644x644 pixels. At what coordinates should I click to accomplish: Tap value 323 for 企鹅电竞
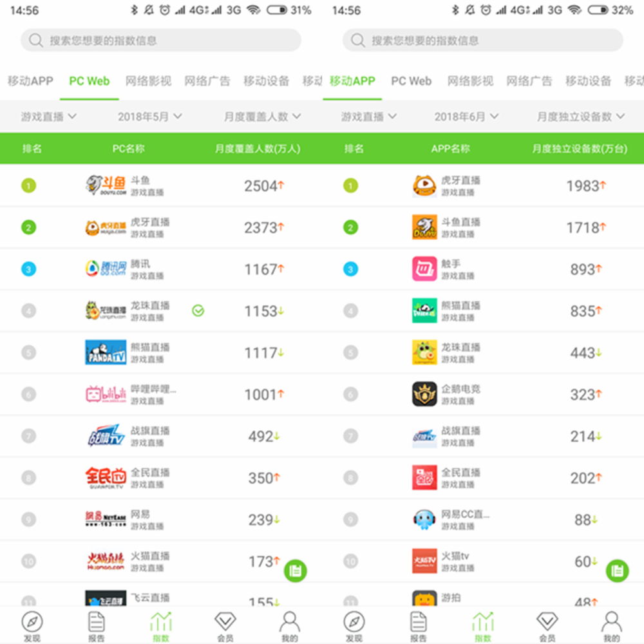(582, 395)
